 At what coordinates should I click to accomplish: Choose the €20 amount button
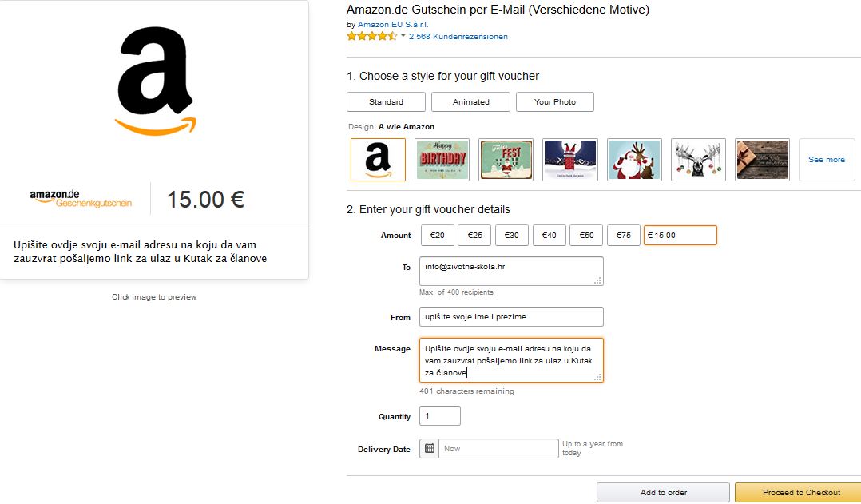437,235
